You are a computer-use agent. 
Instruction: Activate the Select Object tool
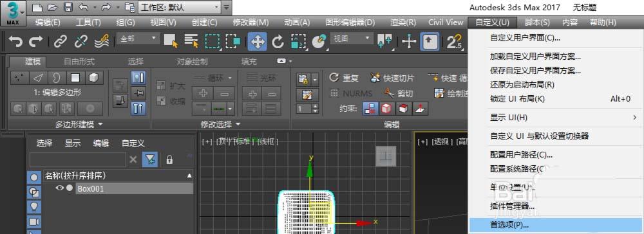tap(171, 41)
